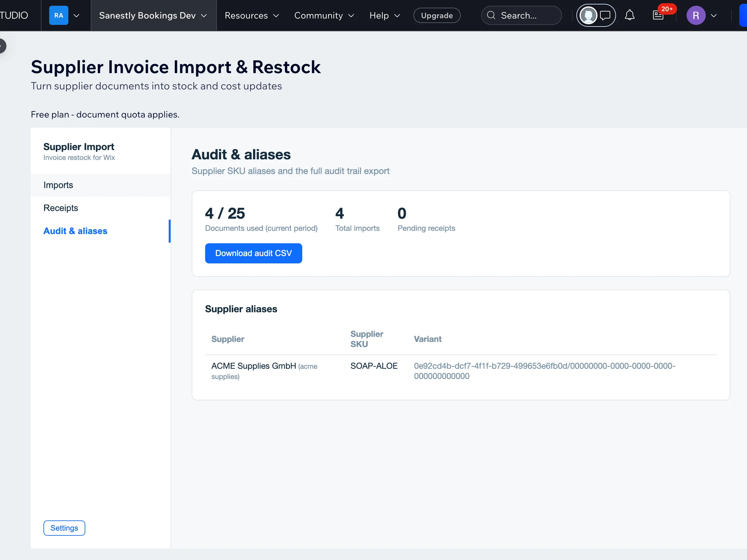Open the chat speech bubble icon
The width and height of the screenshot is (747, 560).
(605, 15)
